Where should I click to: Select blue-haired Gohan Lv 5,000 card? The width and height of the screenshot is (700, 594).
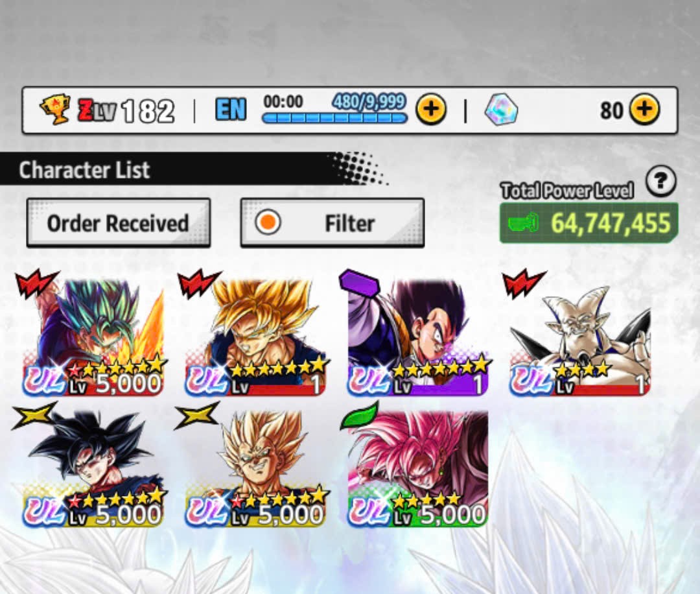92,334
